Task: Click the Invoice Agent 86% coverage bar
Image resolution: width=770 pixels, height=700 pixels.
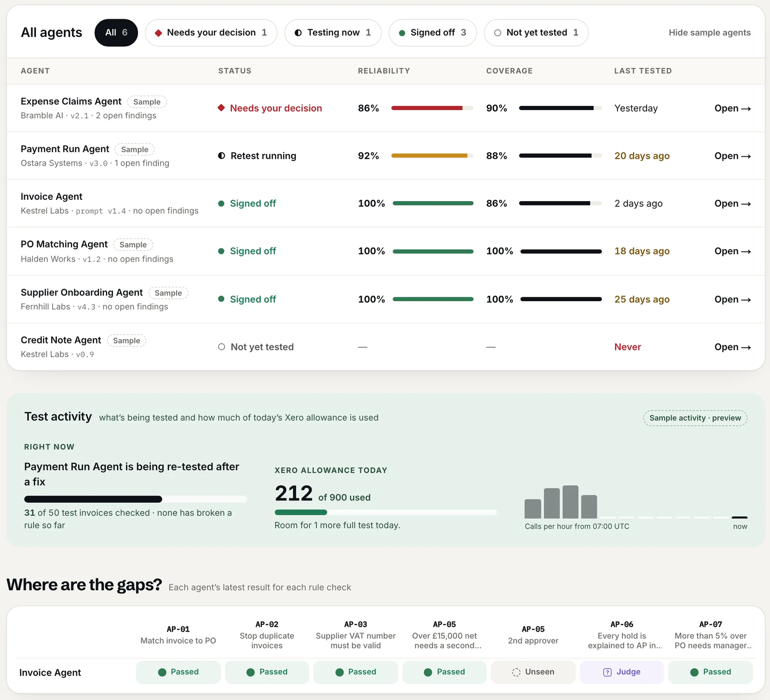Action: [x=560, y=204]
